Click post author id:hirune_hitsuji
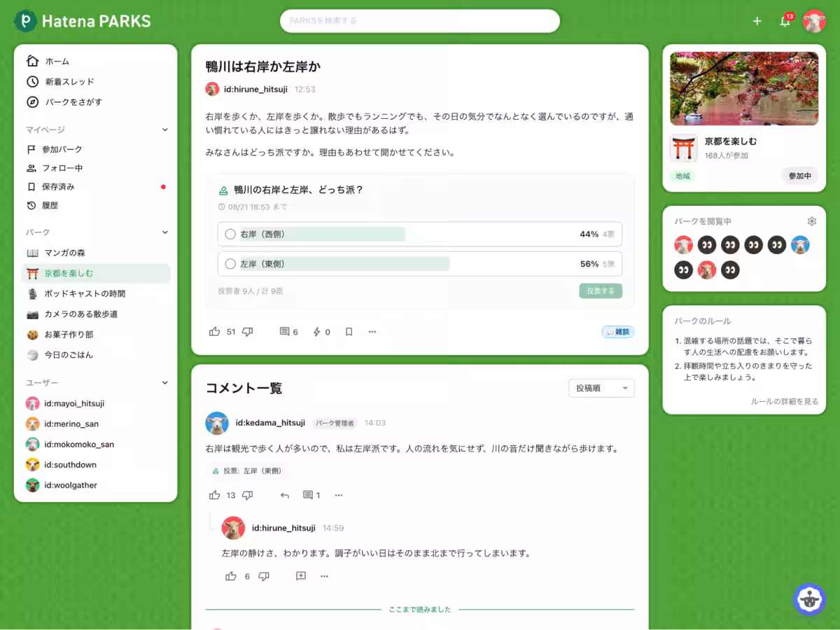The width and height of the screenshot is (840, 630). click(x=255, y=90)
